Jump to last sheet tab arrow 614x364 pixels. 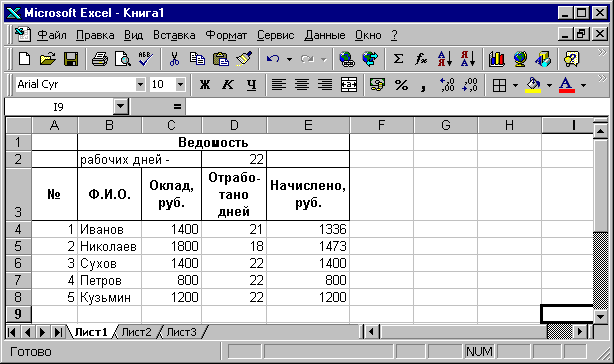click(58, 332)
